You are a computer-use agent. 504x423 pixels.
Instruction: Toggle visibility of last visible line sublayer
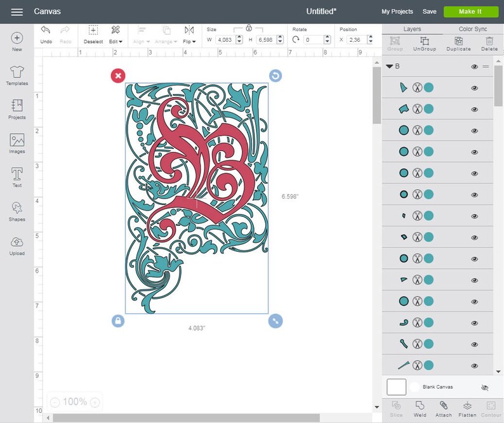(x=474, y=366)
